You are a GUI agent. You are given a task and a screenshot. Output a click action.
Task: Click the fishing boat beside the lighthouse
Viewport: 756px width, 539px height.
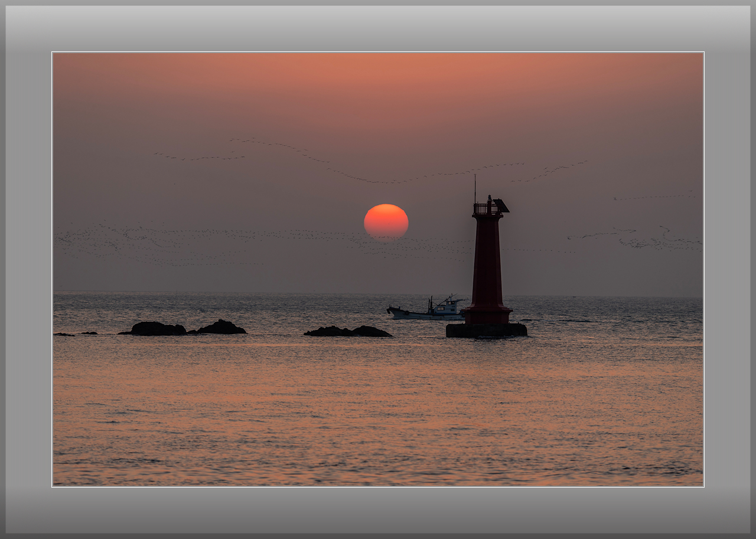coord(426,309)
